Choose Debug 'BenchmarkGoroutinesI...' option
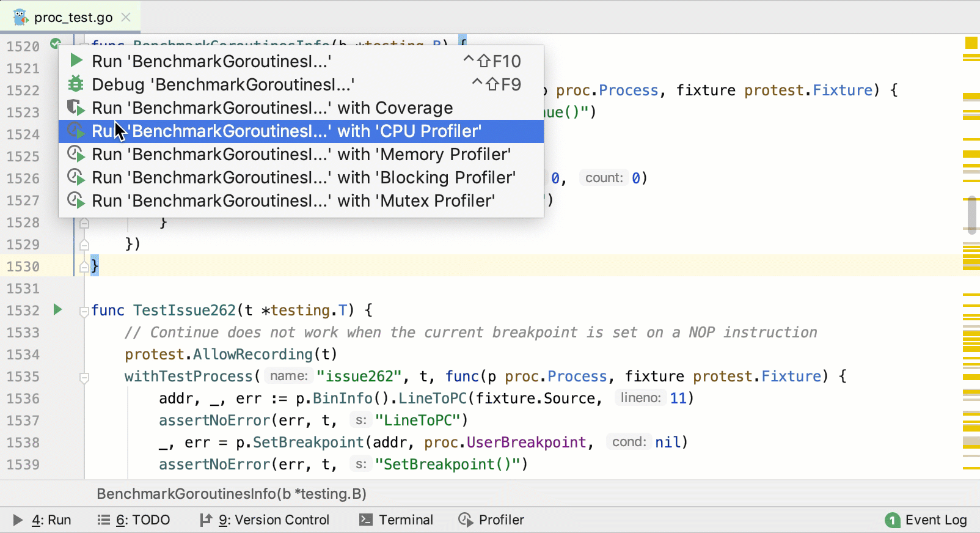 pyautogui.click(x=222, y=84)
